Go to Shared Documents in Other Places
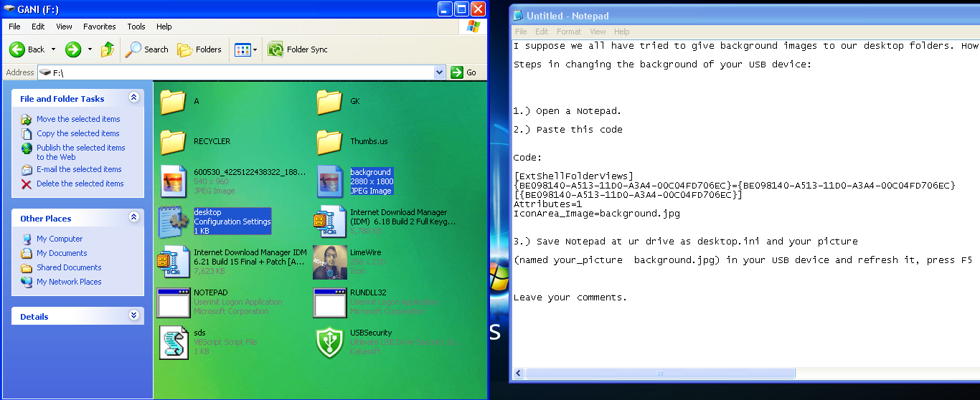 point(69,267)
